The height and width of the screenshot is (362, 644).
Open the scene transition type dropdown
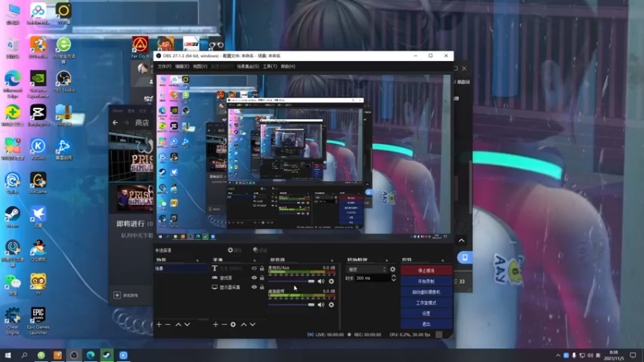[x=367, y=269]
